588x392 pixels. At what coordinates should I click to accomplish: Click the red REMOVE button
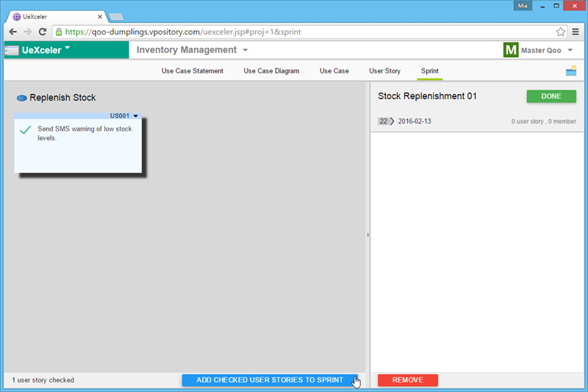[x=408, y=380]
